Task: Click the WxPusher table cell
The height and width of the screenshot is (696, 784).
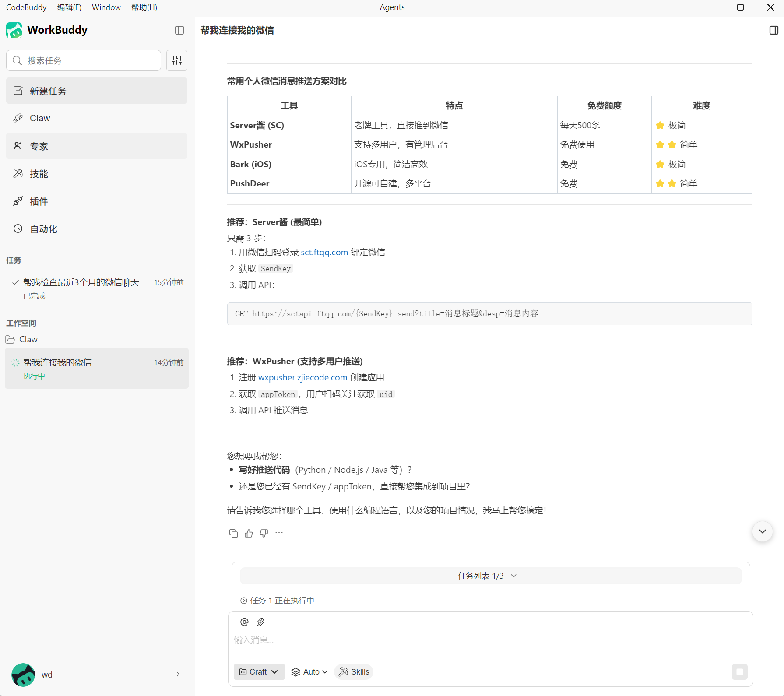Action: point(289,145)
